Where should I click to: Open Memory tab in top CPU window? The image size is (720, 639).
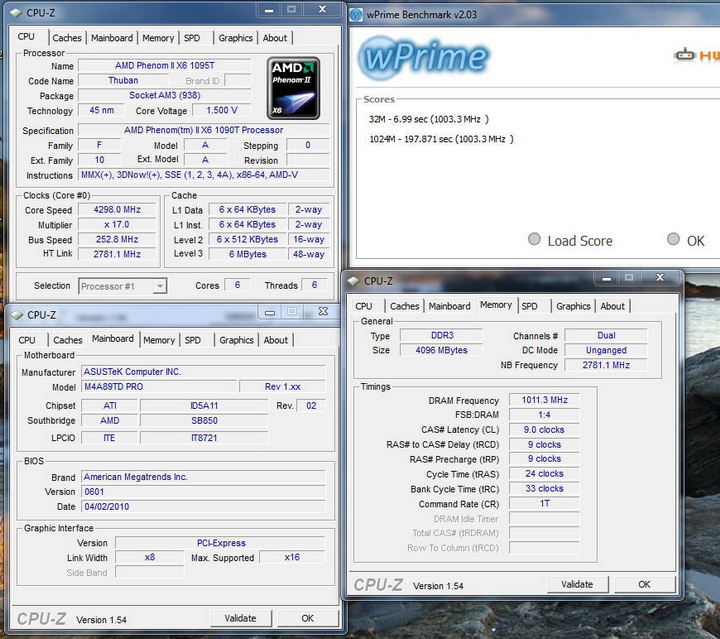[158, 38]
